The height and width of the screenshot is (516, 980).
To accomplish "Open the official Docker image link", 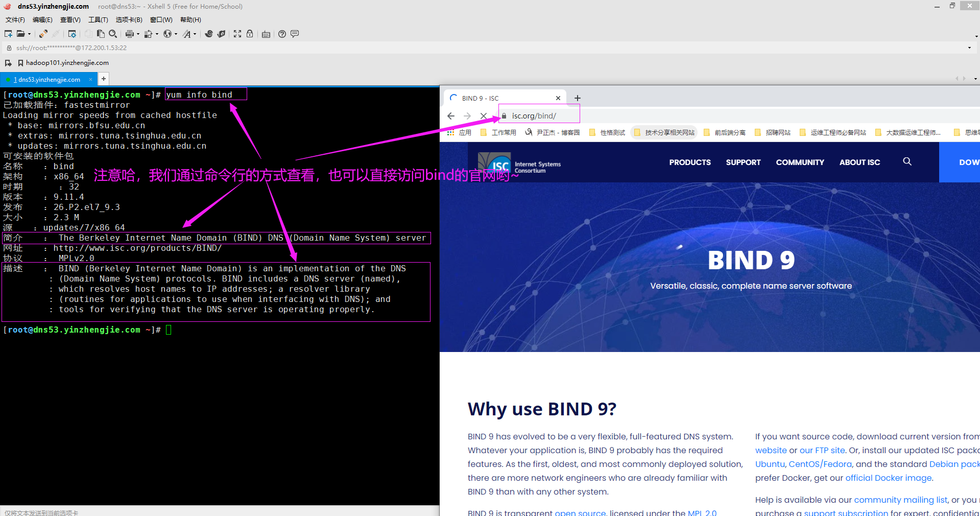I will point(889,478).
